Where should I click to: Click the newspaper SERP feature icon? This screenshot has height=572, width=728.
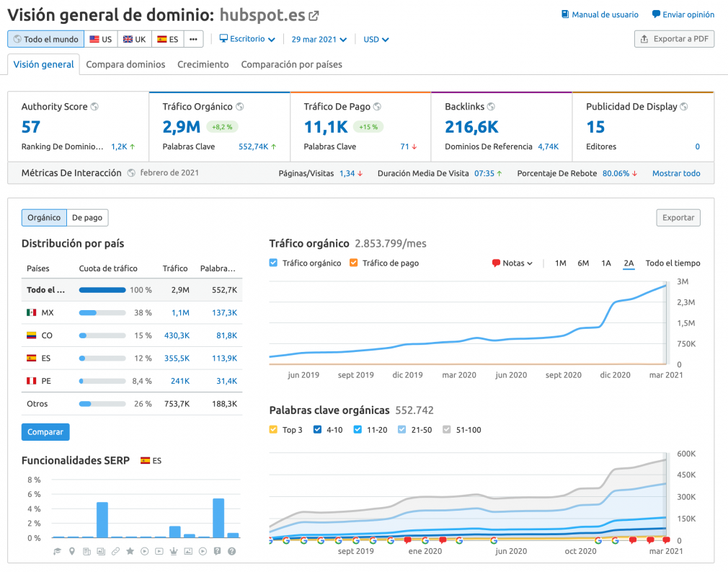pos(86,551)
